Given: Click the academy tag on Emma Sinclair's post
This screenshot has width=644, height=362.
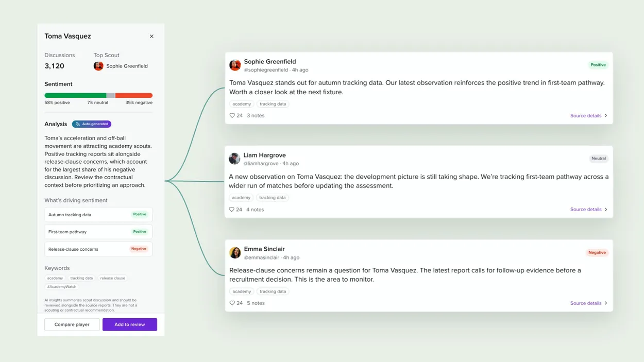Looking at the screenshot, I should (242, 291).
